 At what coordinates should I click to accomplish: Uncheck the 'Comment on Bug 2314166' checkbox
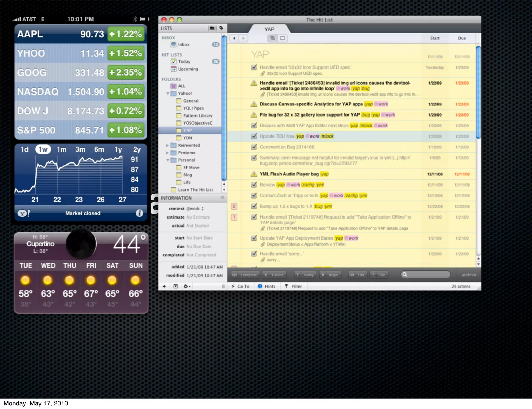click(x=254, y=147)
